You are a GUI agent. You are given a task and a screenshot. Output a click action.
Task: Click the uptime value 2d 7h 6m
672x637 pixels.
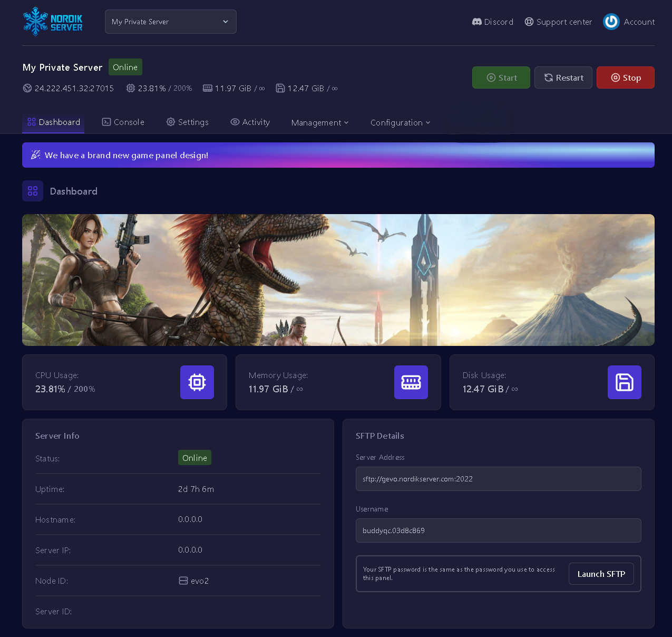196,489
